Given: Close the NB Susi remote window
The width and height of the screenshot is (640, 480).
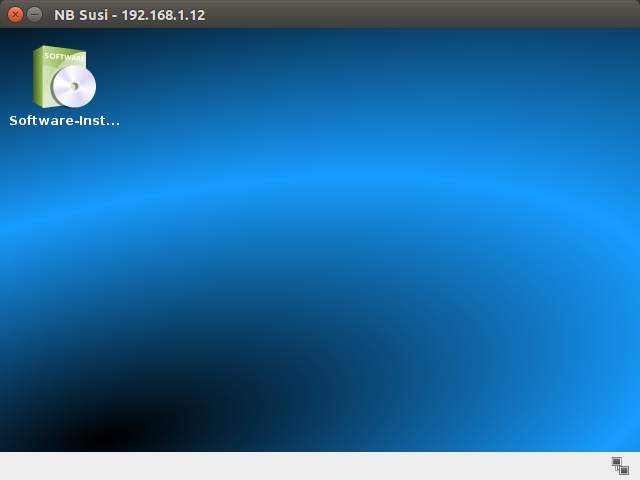Looking at the screenshot, I should [x=15, y=14].
